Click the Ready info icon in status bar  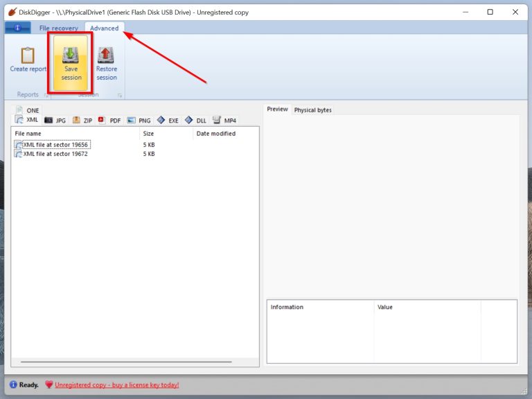point(13,384)
